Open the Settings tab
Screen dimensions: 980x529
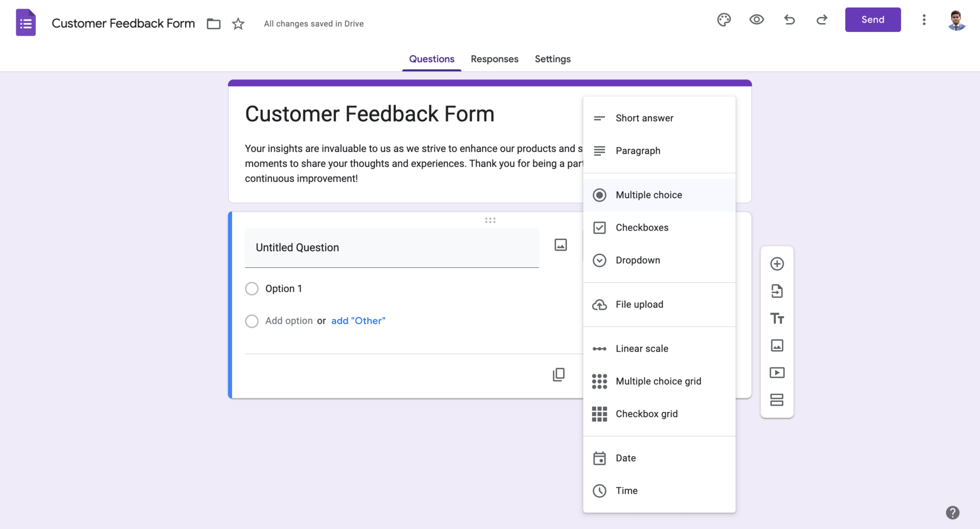[x=552, y=59]
